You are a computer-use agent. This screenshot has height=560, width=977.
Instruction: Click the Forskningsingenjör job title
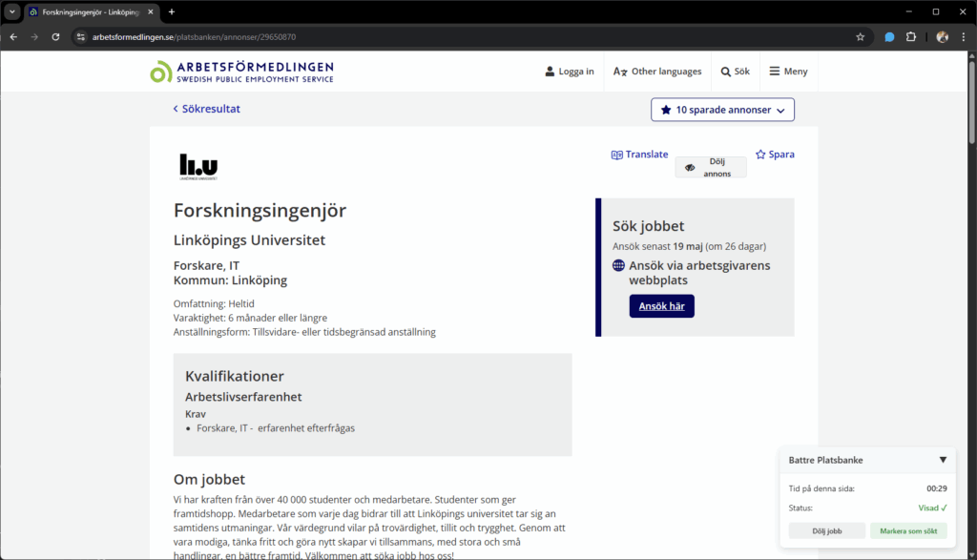click(x=260, y=211)
